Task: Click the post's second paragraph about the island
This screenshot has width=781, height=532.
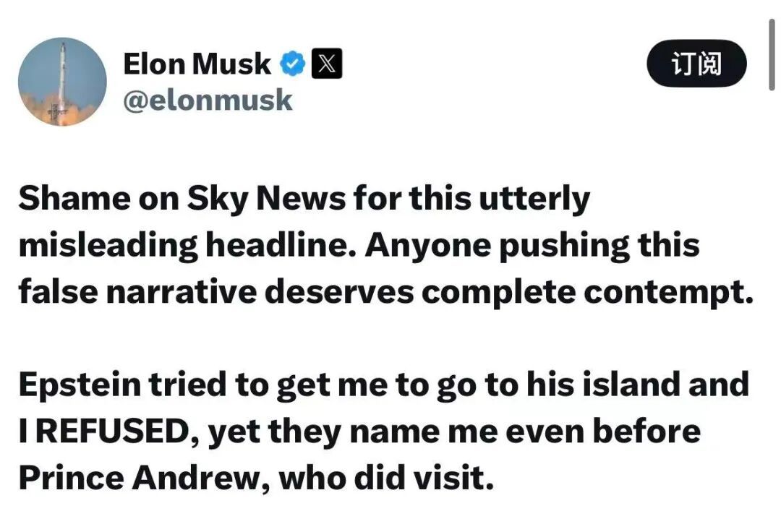Action: (383, 431)
